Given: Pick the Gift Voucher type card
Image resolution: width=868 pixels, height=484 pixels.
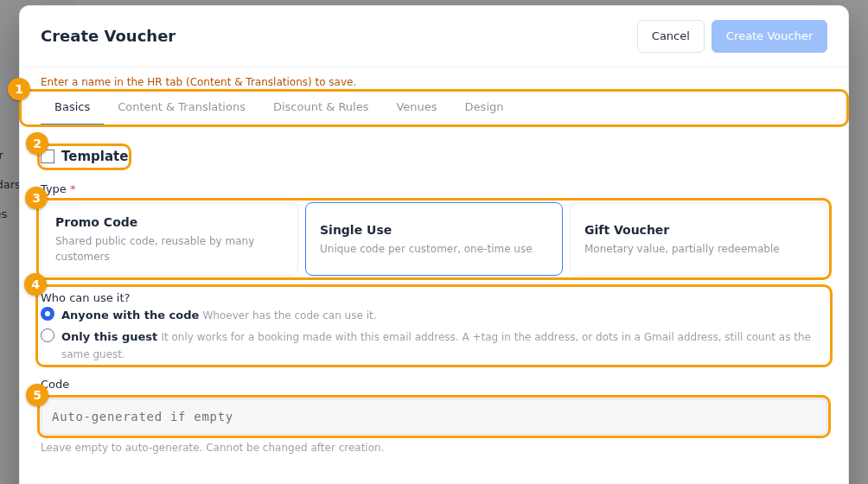Looking at the screenshot, I should pos(699,239).
